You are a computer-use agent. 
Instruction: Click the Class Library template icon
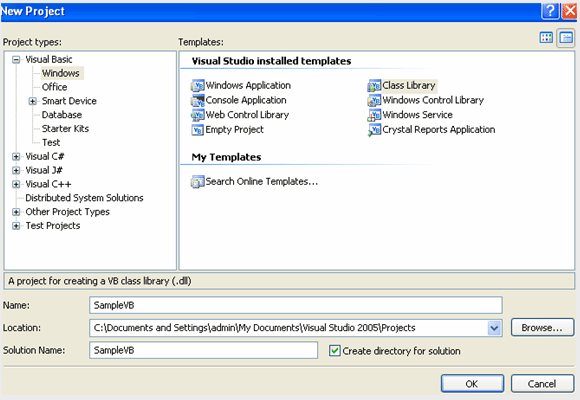(374, 85)
